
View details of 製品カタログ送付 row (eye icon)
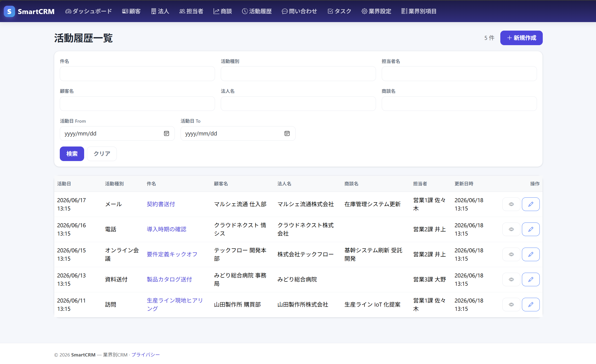pos(511,279)
